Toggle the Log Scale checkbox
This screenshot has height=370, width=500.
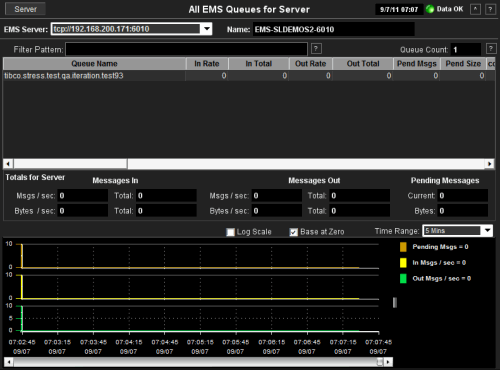(x=230, y=232)
